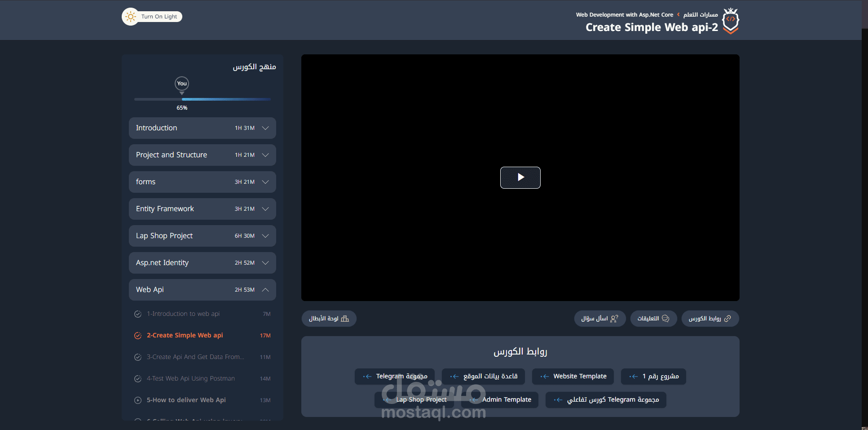Click completed check icon for lesson 4
The height and width of the screenshot is (430, 868).
(138, 379)
